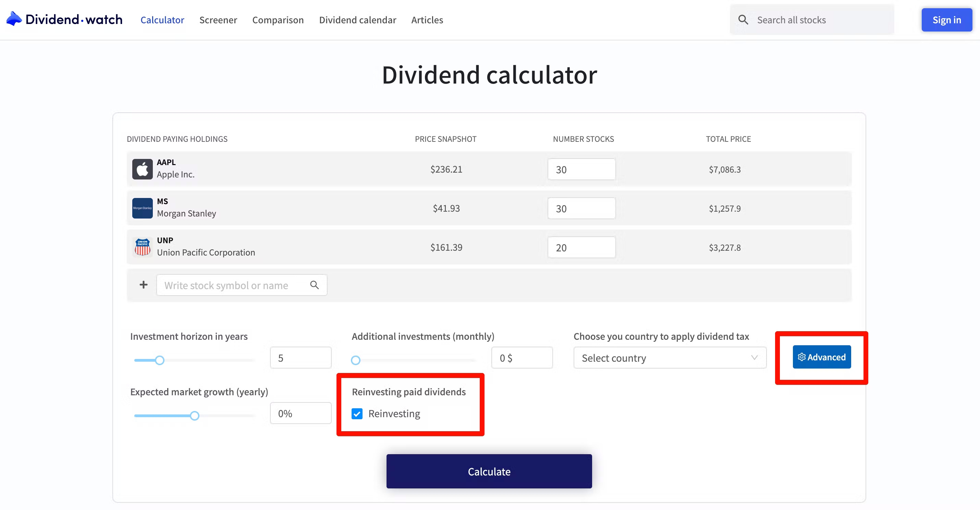Open the Select country dropdown

670,358
